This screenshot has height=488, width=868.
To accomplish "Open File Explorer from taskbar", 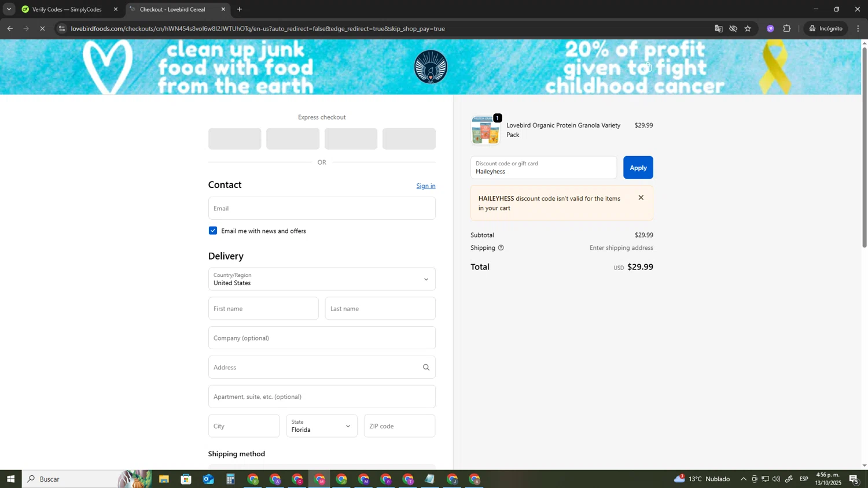I will 164,479.
